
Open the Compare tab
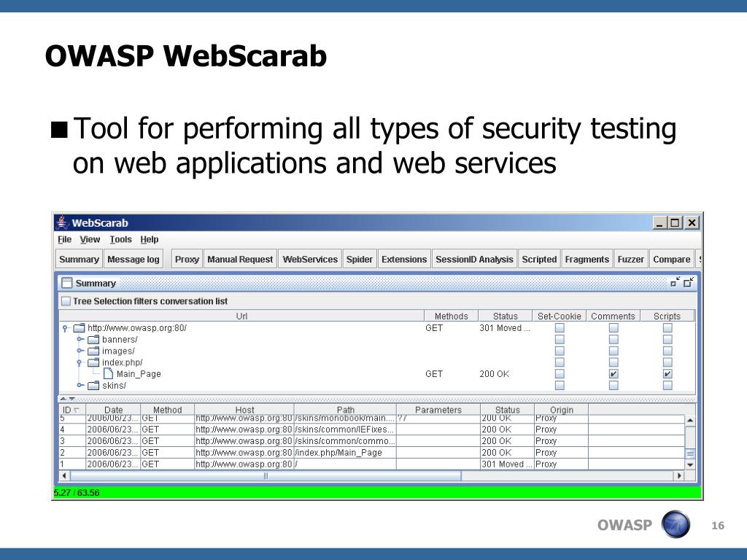pos(672,259)
